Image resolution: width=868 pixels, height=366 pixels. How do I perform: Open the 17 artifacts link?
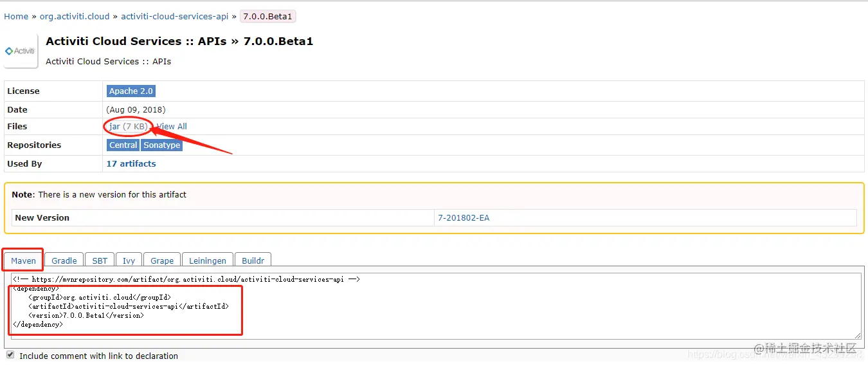(131, 164)
